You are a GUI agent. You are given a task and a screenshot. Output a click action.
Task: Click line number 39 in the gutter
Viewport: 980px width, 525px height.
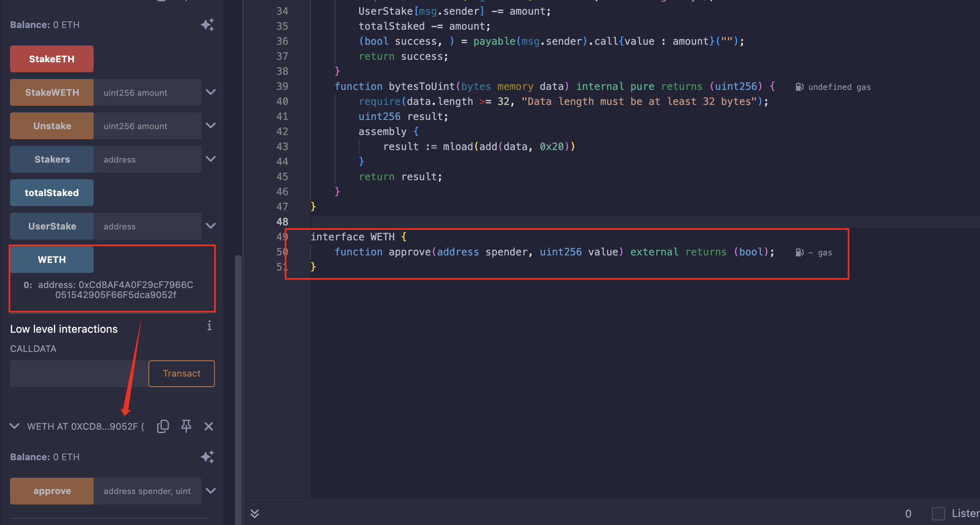click(282, 86)
